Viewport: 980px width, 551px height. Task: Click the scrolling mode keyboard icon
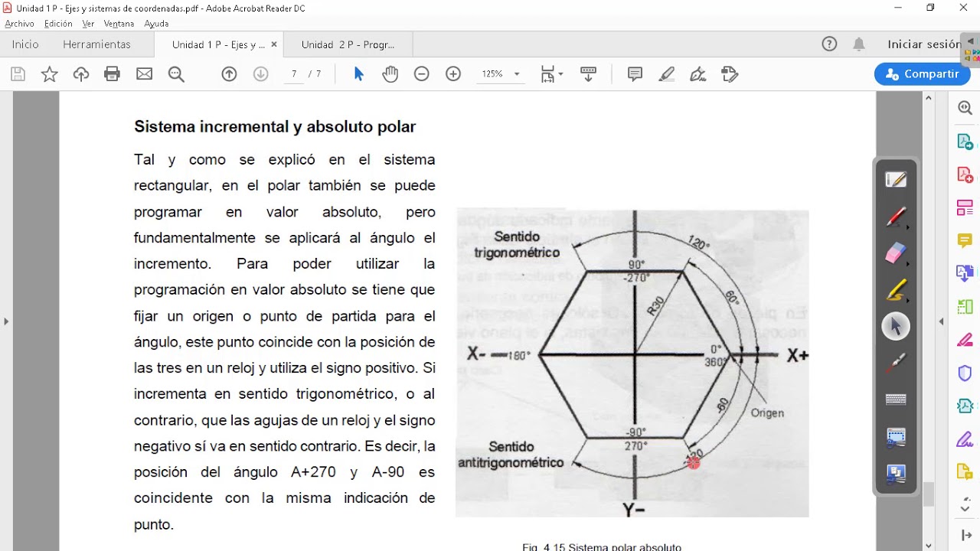tap(588, 74)
